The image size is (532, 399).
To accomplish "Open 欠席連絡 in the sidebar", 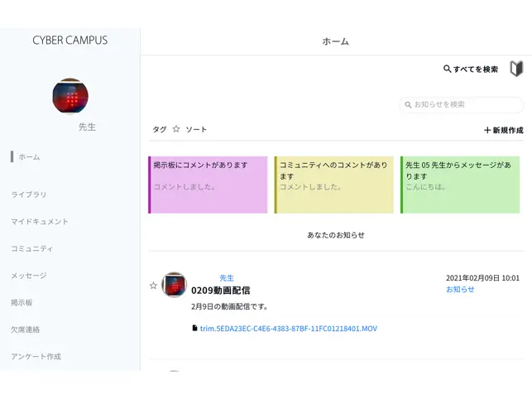I will (x=26, y=329).
